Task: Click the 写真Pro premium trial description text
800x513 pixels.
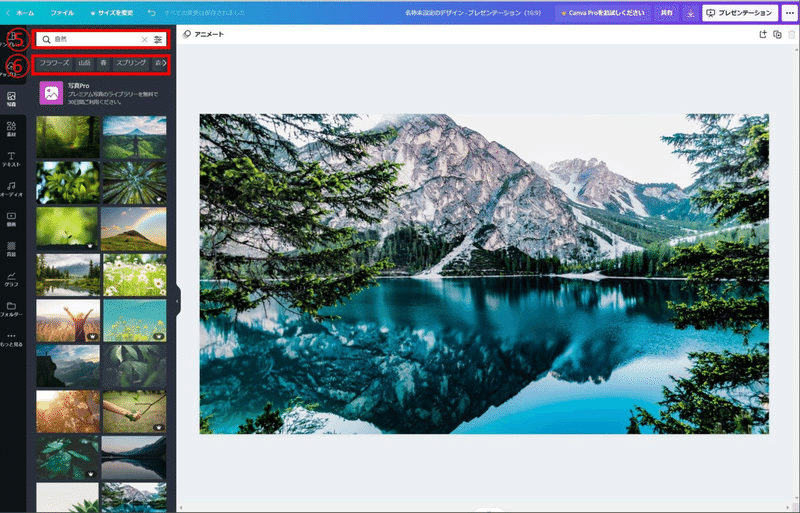Action: click(113, 98)
